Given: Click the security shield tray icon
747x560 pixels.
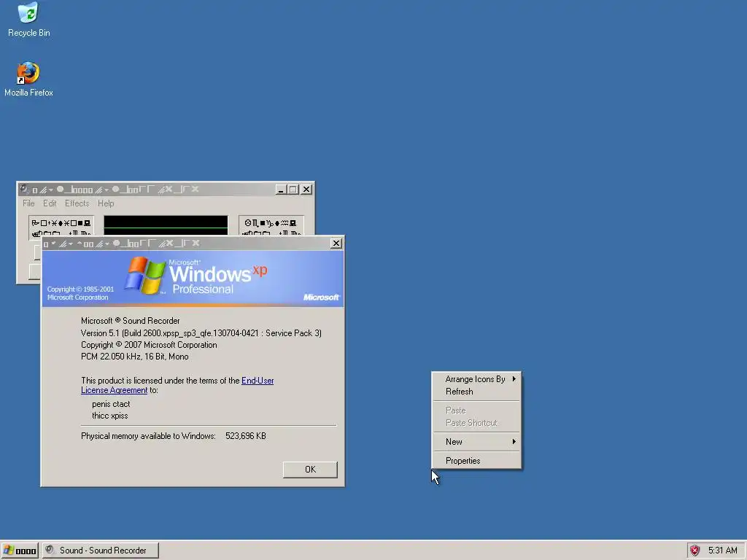Looking at the screenshot, I should [x=695, y=551].
